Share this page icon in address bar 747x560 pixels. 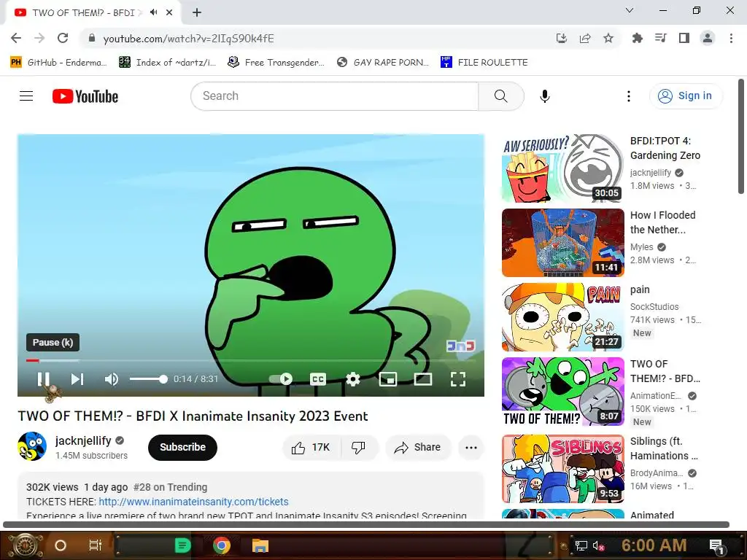(585, 38)
